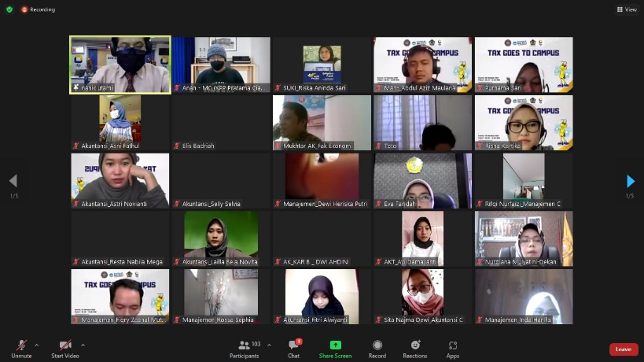
Task: Click the green Share Screen icon
Action: (335, 345)
